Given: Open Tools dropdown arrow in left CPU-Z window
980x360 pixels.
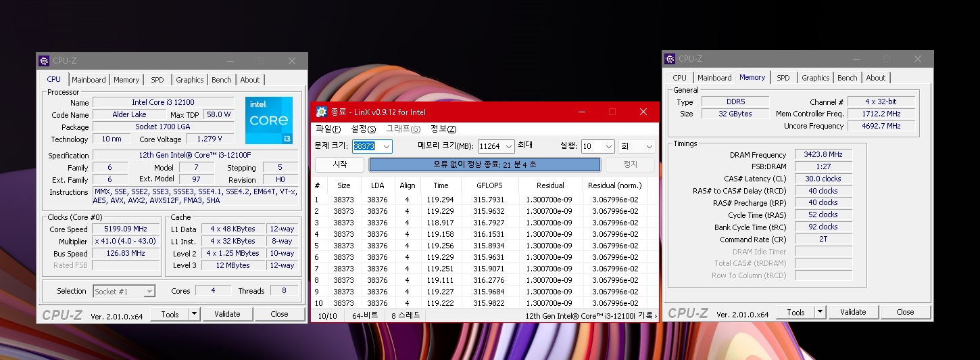Looking at the screenshot, I should pyautogui.click(x=194, y=314).
